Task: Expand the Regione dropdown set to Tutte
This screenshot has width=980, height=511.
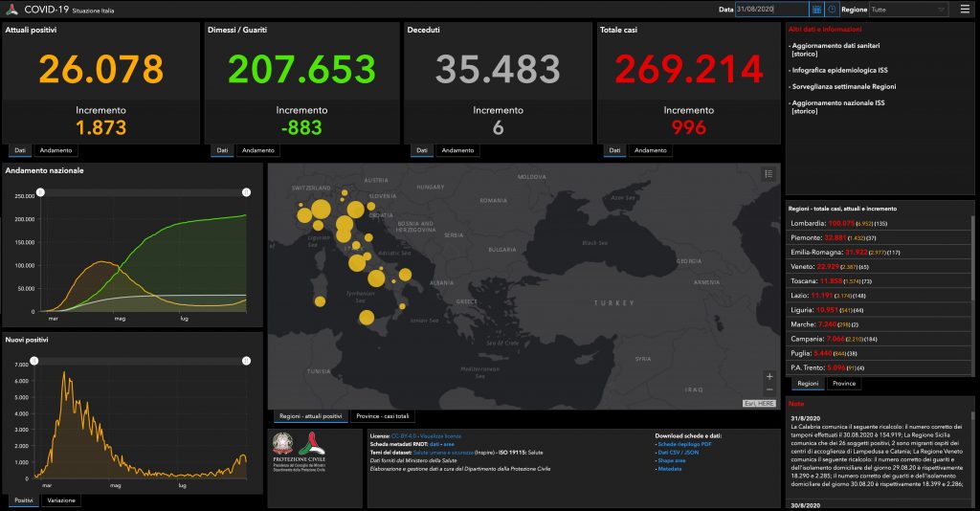Action: [907, 10]
